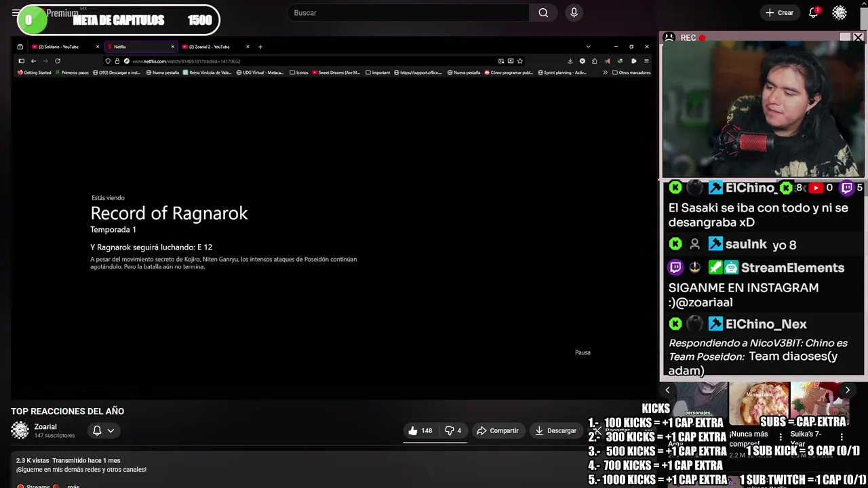This screenshot has width=868, height=488.
Task: Click the tracking protection shield icon
Action: 108,61
